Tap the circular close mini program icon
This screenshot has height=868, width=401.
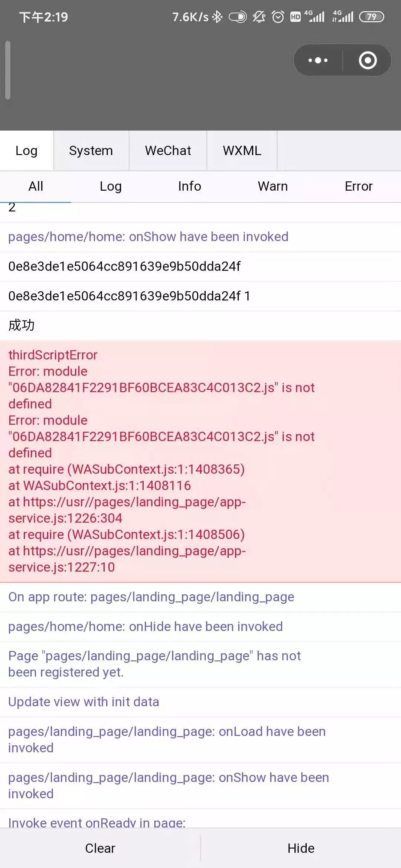[x=368, y=60]
